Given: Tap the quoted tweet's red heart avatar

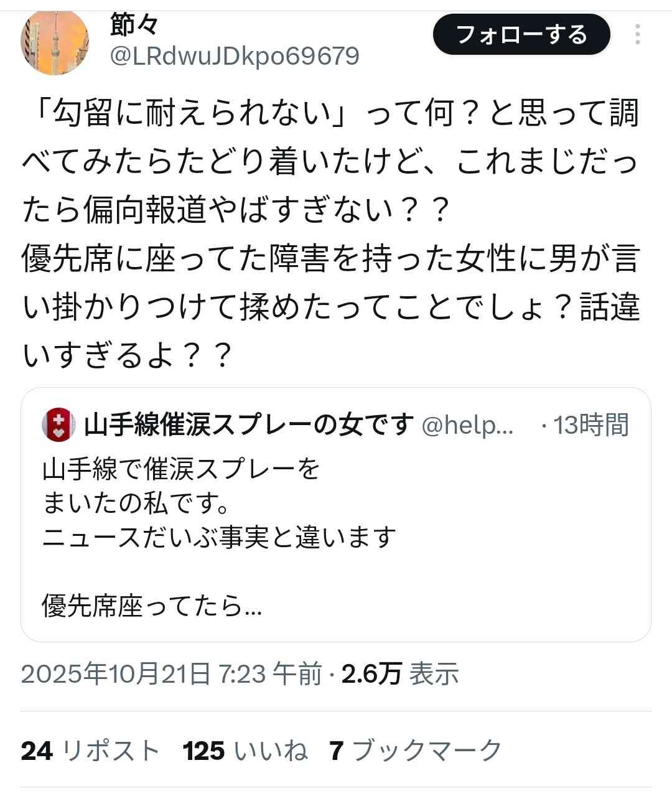Looking at the screenshot, I should (58, 425).
